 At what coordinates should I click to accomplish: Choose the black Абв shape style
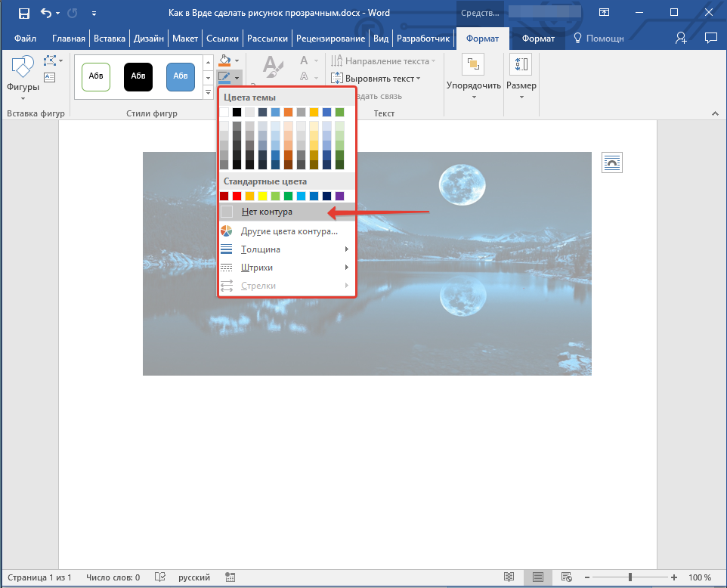138,76
